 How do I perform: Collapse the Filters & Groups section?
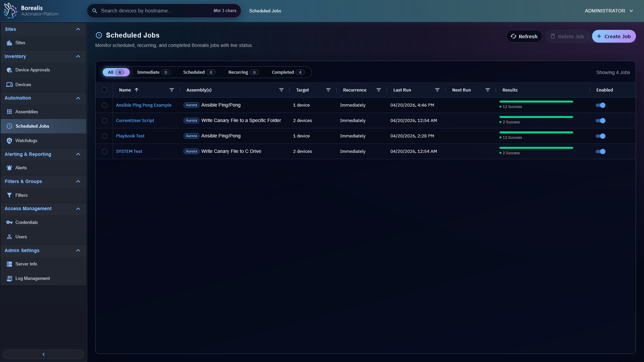(x=78, y=181)
